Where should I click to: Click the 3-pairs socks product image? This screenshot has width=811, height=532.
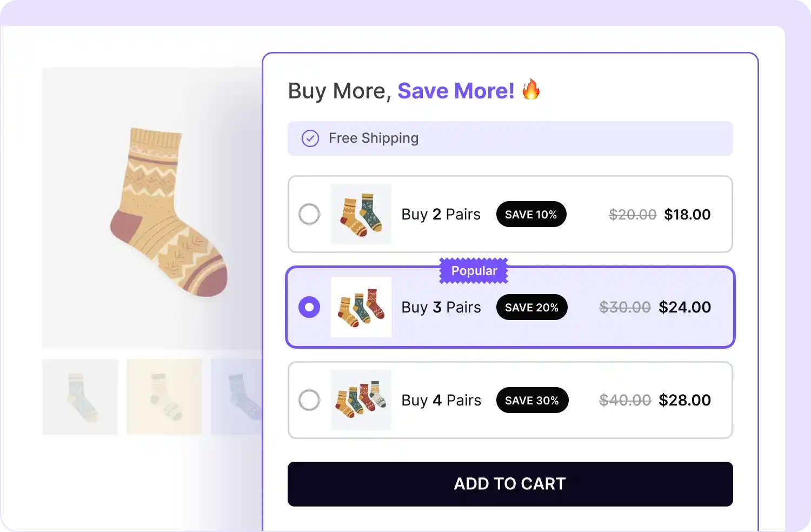point(361,307)
